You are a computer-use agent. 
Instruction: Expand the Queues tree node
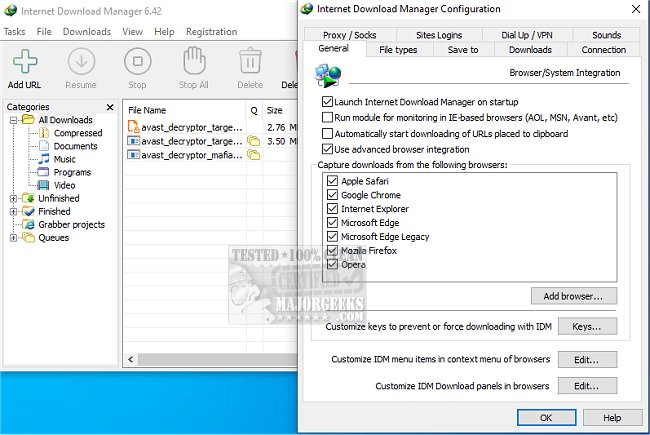tap(13, 238)
